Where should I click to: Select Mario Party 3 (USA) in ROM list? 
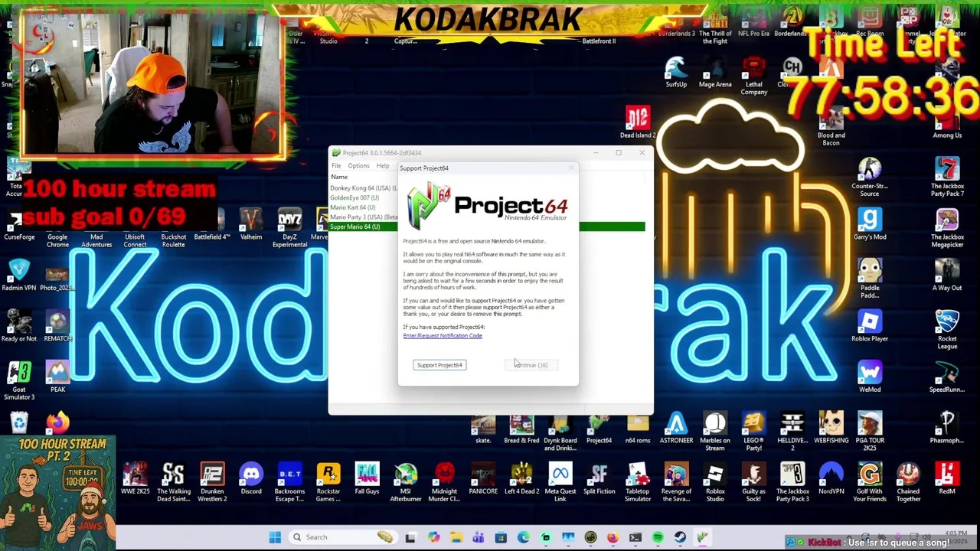coord(364,217)
